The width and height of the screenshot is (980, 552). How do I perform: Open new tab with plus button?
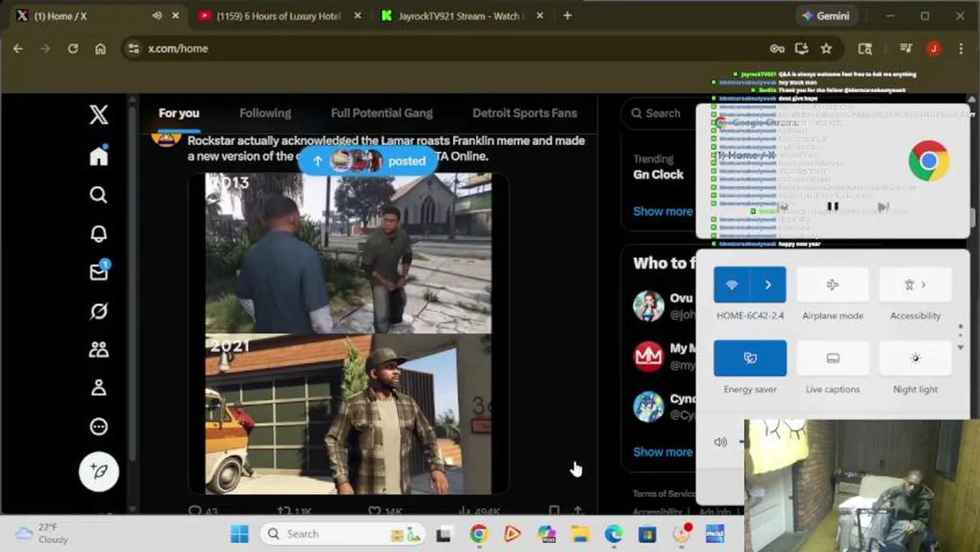[567, 15]
